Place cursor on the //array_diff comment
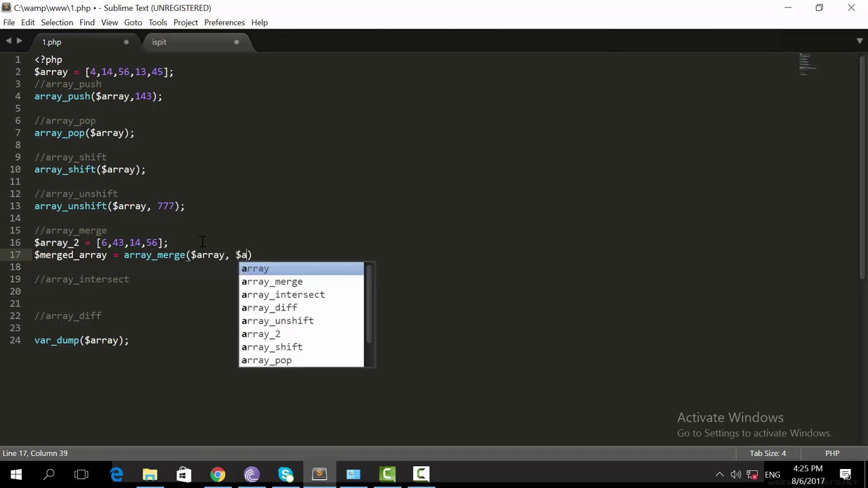 (68, 316)
